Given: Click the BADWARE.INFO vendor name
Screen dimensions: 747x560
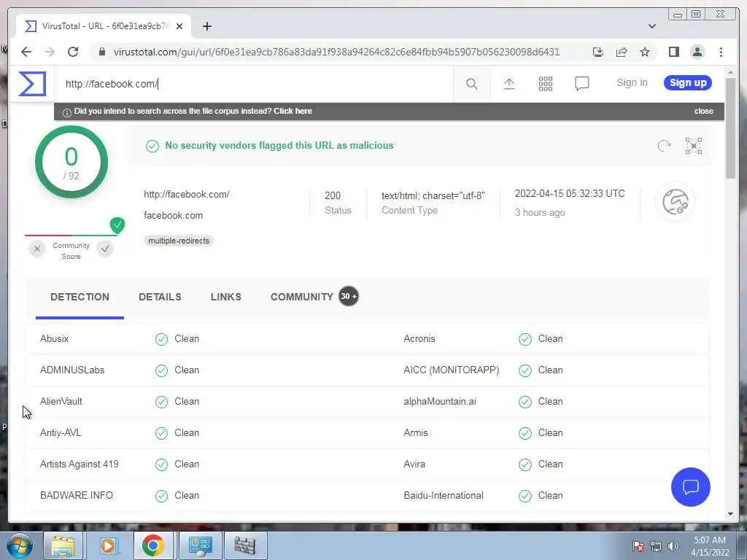Looking at the screenshot, I should [x=76, y=496].
